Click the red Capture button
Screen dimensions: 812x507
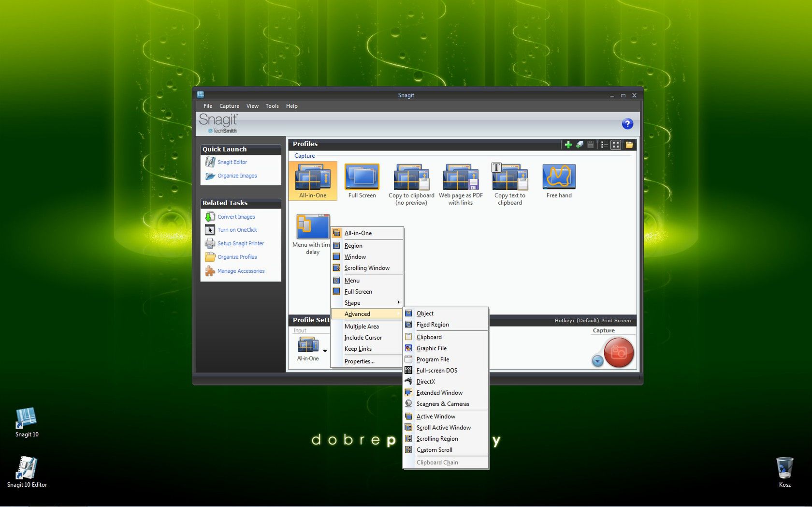pyautogui.click(x=619, y=353)
